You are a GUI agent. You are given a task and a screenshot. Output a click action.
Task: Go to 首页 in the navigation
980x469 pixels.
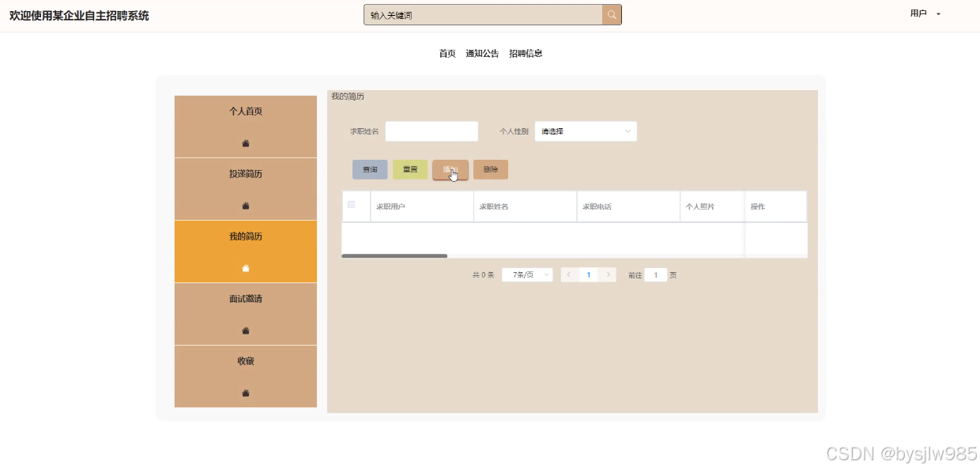click(x=447, y=54)
